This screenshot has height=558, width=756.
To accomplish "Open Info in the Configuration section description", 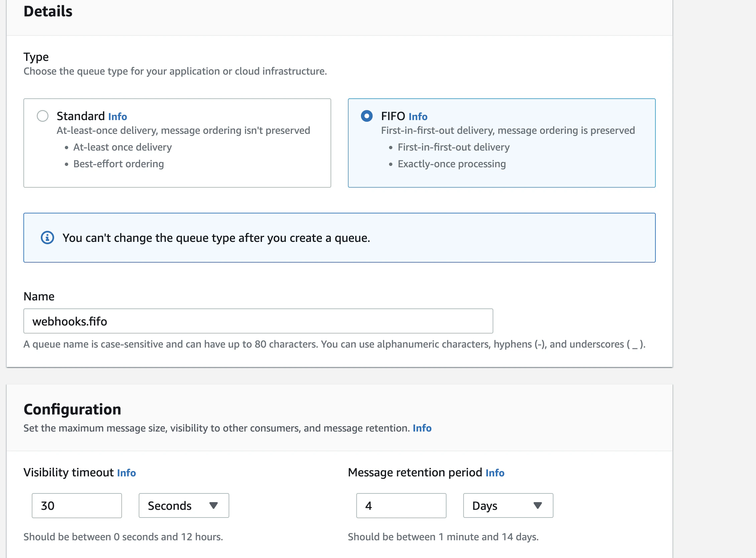I will 422,428.
